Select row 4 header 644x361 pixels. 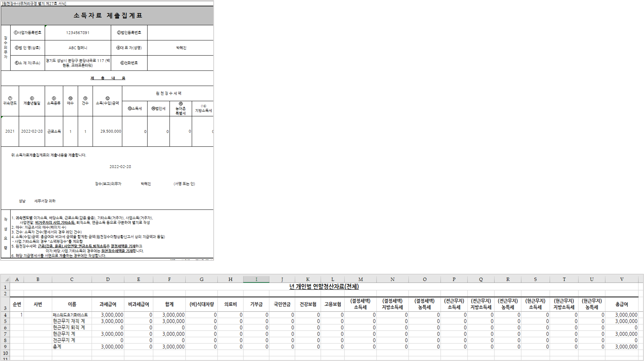5,315
